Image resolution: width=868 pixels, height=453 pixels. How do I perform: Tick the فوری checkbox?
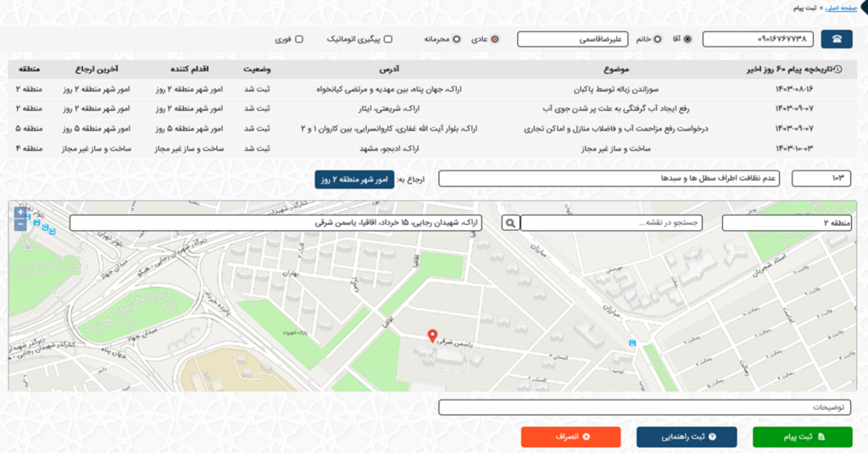point(298,39)
